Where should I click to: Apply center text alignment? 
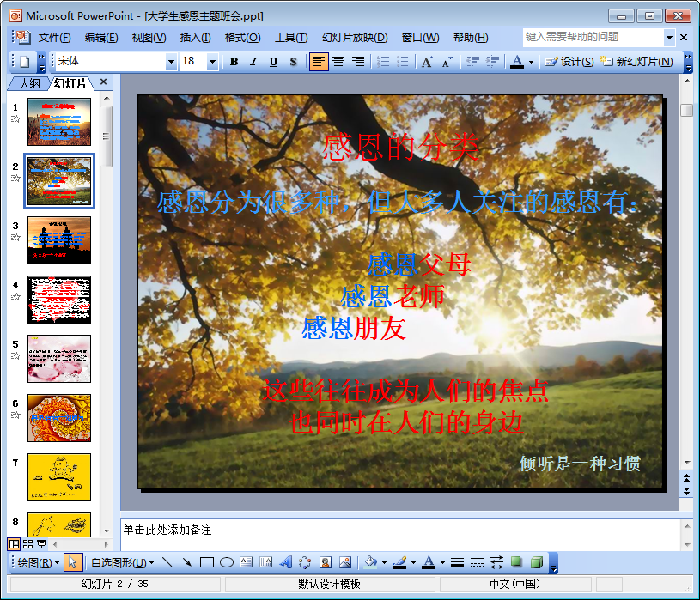(x=338, y=62)
